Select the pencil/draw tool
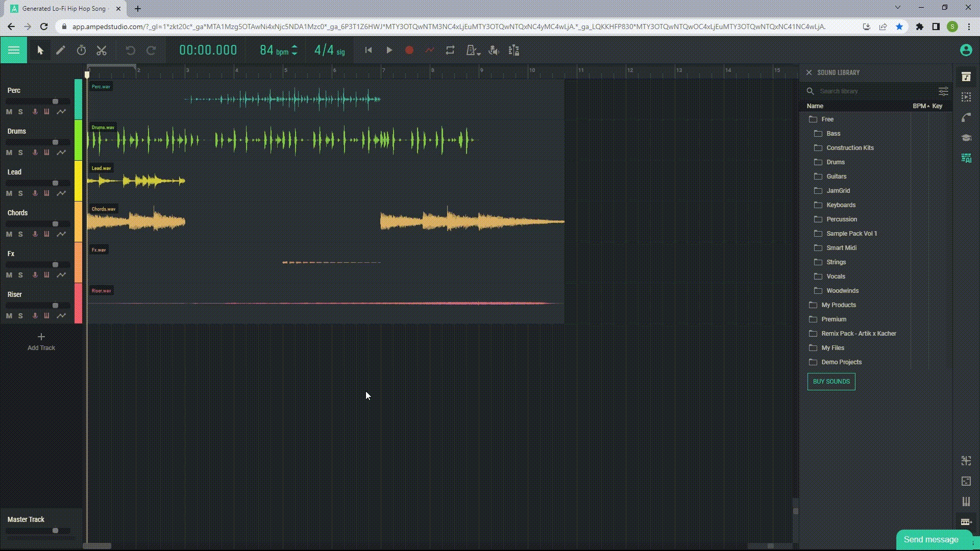 (x=61, y=51)
